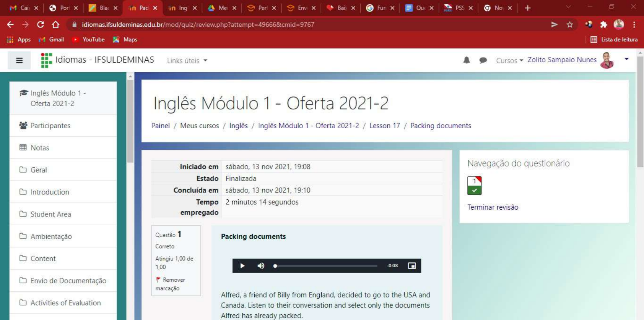Open Lesson 17 breadcrumb link

click(384, 126)
